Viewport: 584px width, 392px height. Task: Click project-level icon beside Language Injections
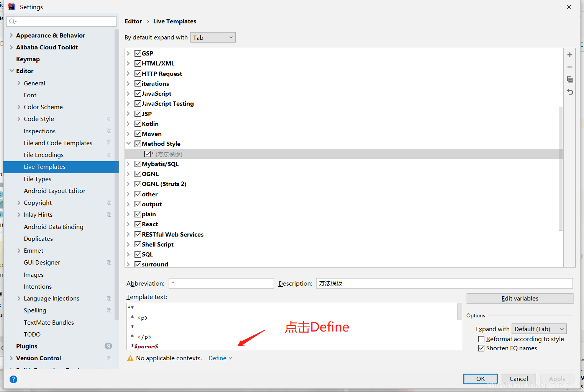pyautogui.click(x=109, y=298)
